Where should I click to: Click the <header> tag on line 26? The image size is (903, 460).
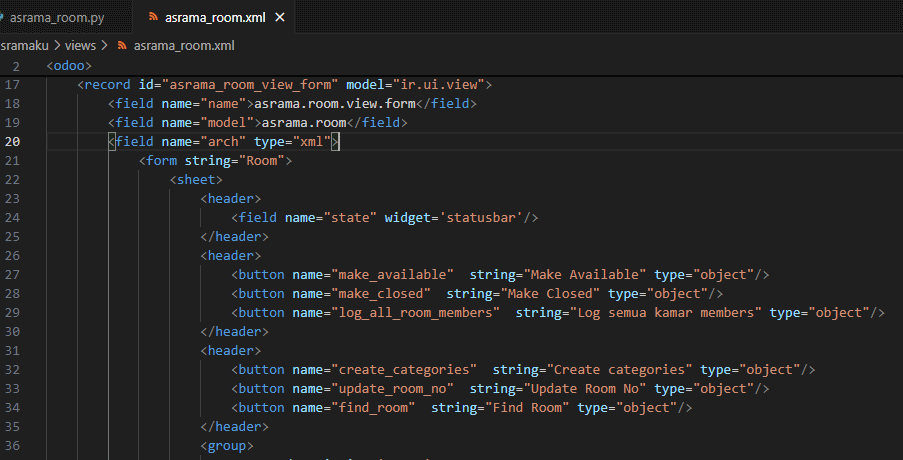click(x=231, y=256)
